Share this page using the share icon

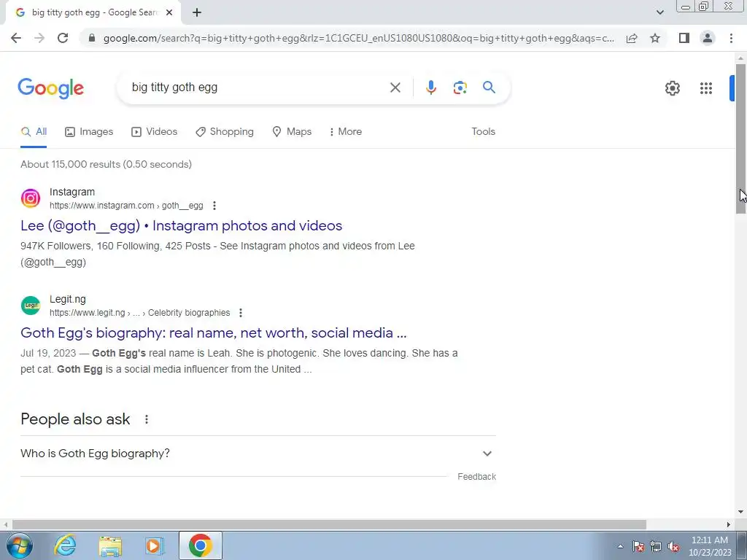click(x=632, y=38)
